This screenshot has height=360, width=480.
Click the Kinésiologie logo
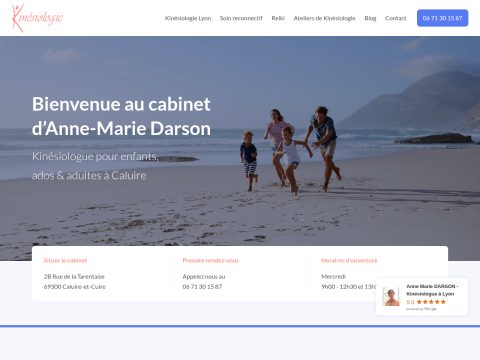click(x=37, y=18)
